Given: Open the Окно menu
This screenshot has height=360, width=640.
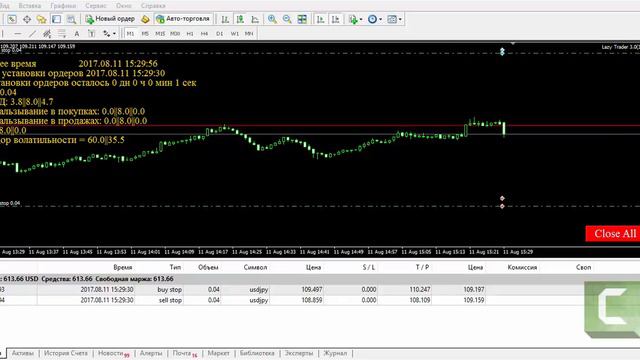Looking at the screenshot, I should pos(123,6).
